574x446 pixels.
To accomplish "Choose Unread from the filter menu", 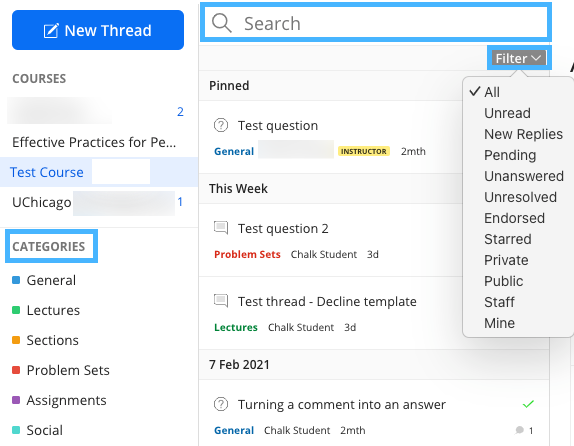I will click(507, 113).
